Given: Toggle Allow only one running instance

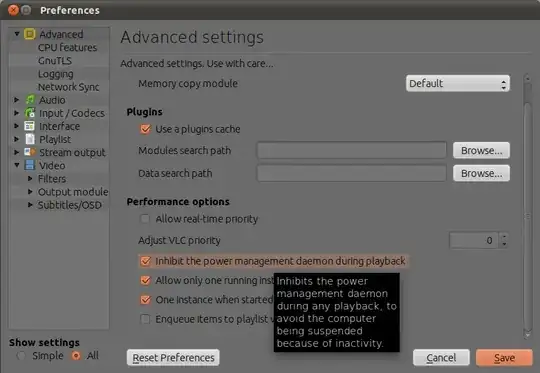Looking at the screenshot, I should point(145,280).
